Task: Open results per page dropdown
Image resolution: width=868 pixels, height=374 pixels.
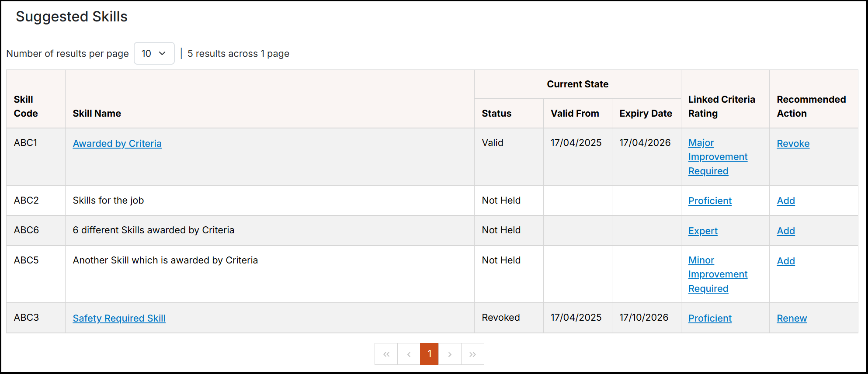Action: coord(154,53)
